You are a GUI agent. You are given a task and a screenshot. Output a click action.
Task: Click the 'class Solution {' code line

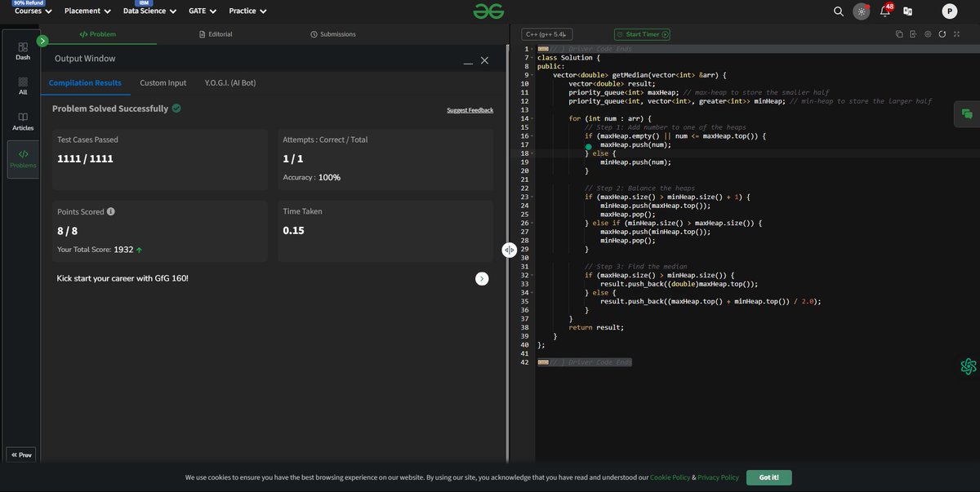568,58
